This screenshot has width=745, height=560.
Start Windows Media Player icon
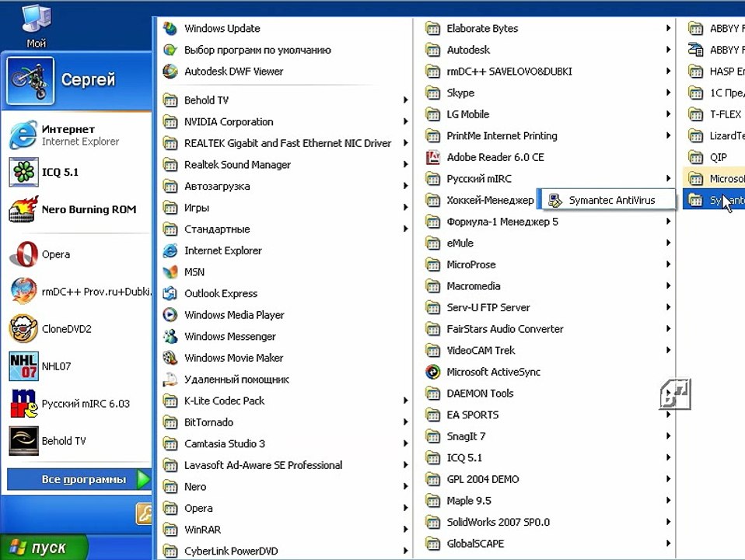point(170,315)
